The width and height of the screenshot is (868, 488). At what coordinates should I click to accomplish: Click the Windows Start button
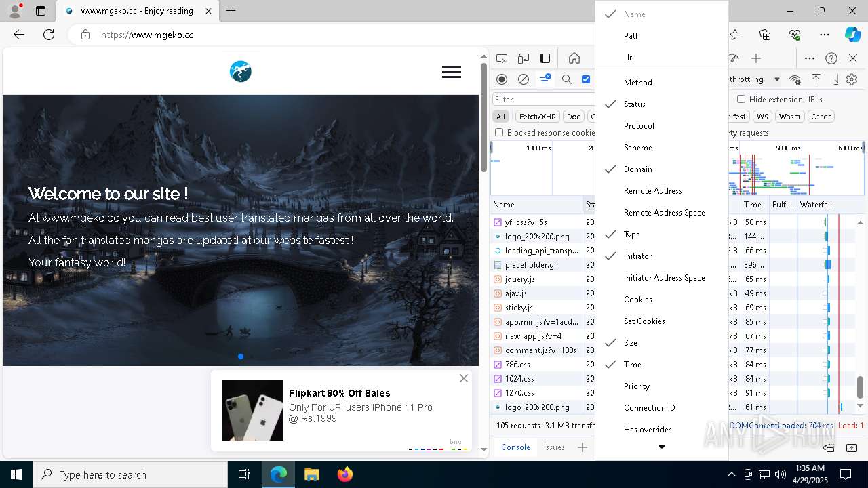pos(16,474)
